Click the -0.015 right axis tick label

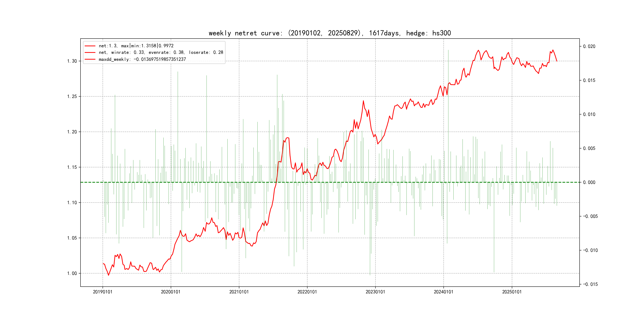tap(590, 284)
